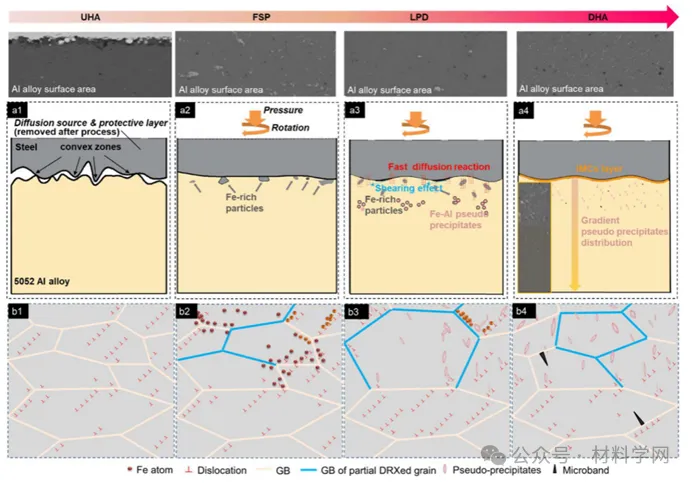
Task: Click the blue 'Shearing effect' text
Action: 404,186
